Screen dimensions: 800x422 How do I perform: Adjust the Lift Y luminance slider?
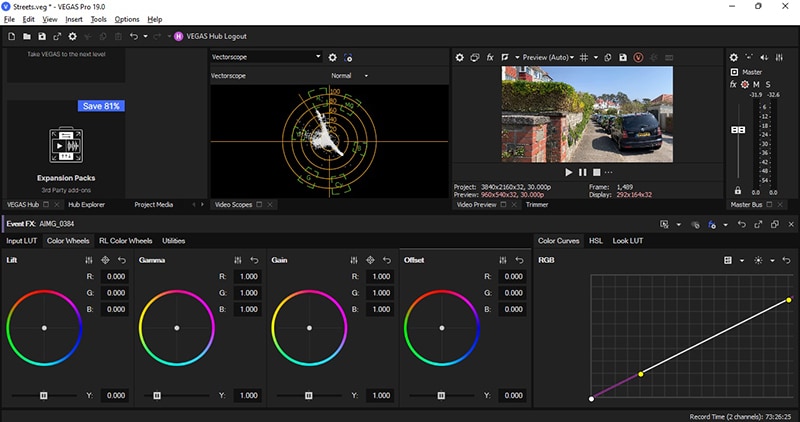[44, 395]
